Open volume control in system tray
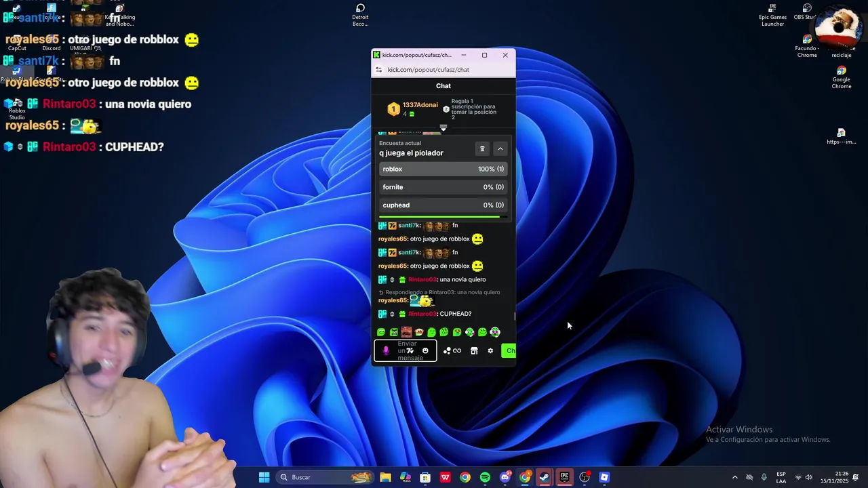 (x=808, y=477)
